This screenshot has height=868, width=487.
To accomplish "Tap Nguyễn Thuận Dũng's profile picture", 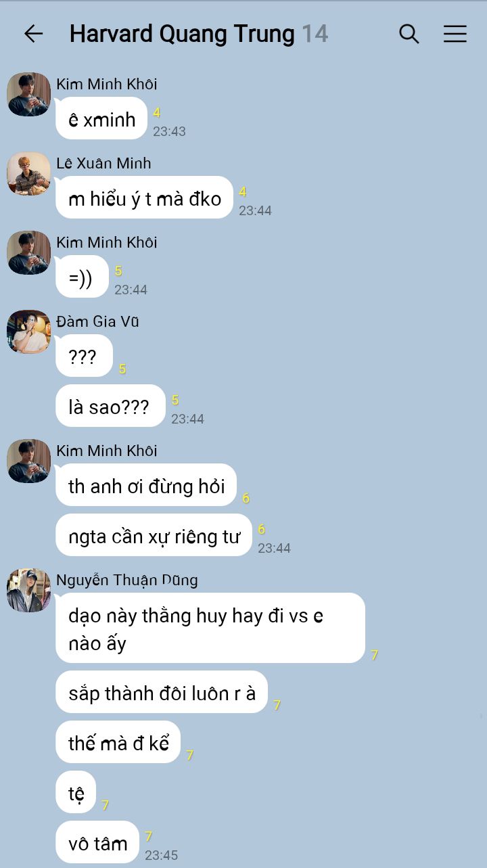I will click(x=29, y=591).
